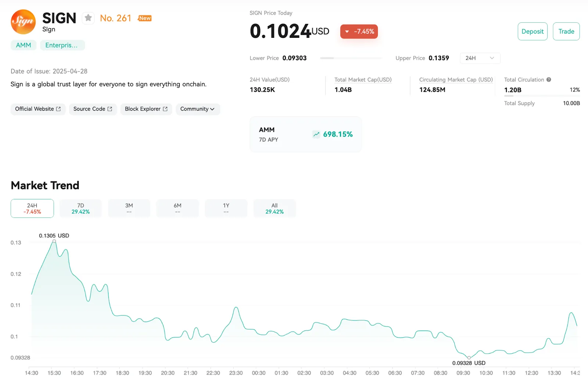Image resolution: width=588 pixels, height=379 pixels.
Task: Click the orange Sign coin logo
Action: [23, 22]
